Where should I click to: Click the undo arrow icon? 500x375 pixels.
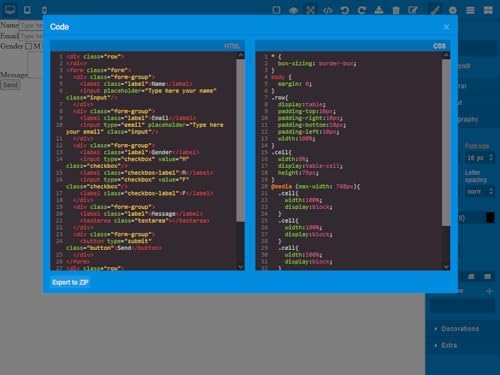click(x=345, y=10)
